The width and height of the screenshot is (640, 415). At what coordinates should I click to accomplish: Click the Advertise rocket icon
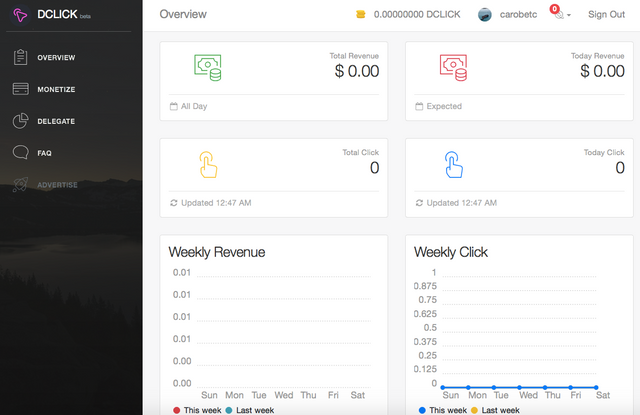[x=20, y=184]
